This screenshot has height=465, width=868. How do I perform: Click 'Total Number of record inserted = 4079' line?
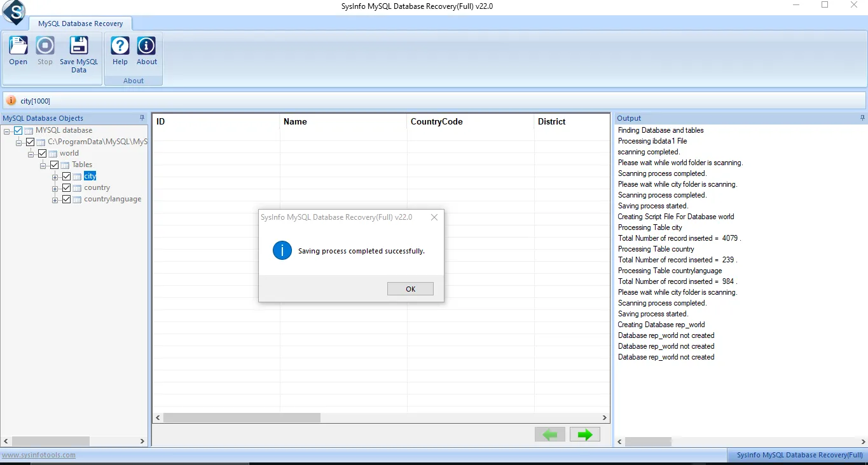point(680,238)
